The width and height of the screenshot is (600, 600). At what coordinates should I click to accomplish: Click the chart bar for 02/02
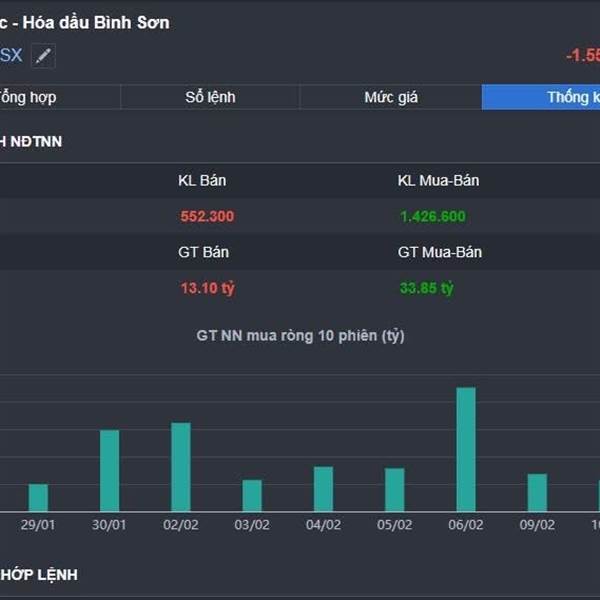[x=181, y=467]
